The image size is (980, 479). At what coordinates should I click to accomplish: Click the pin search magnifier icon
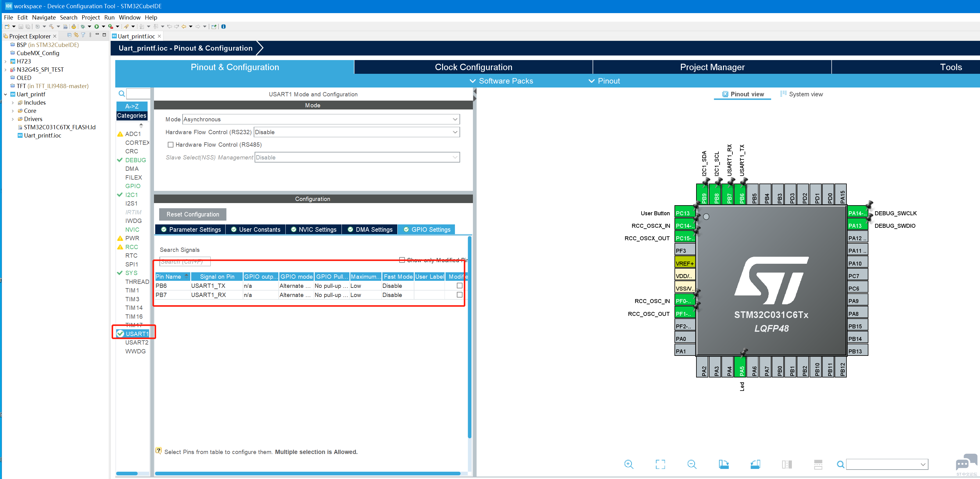(x=840, y=464)
